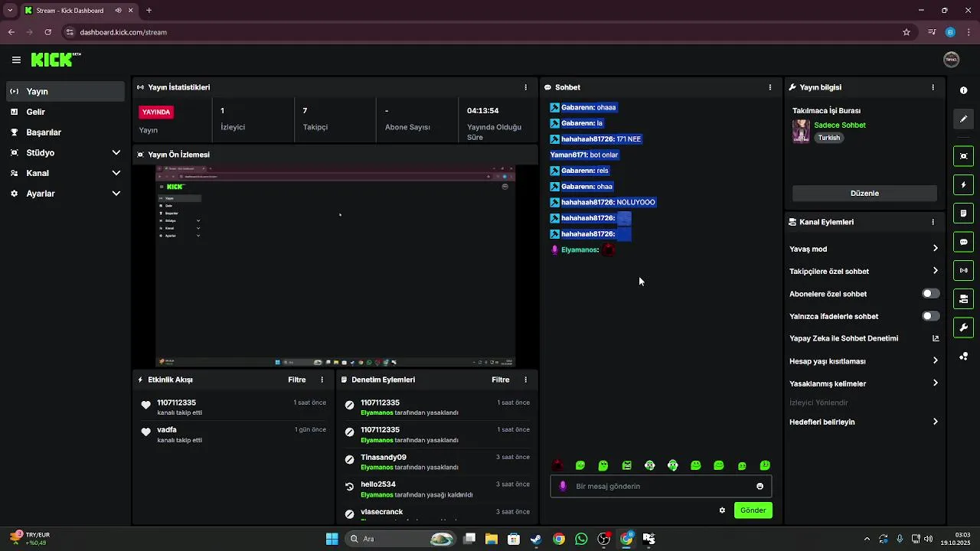Open Sohbet panel three-dot menu
This screenshot has width=980, height=551.
[770, 87]
